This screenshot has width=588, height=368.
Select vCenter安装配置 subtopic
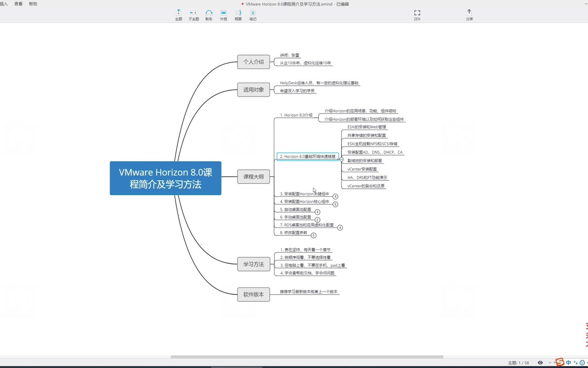coord(362,169)
